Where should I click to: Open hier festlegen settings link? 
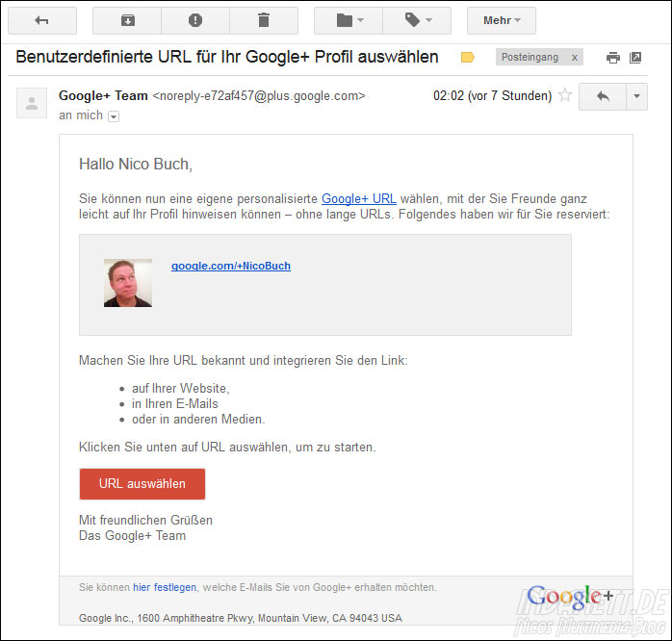(x=165, y=587)
